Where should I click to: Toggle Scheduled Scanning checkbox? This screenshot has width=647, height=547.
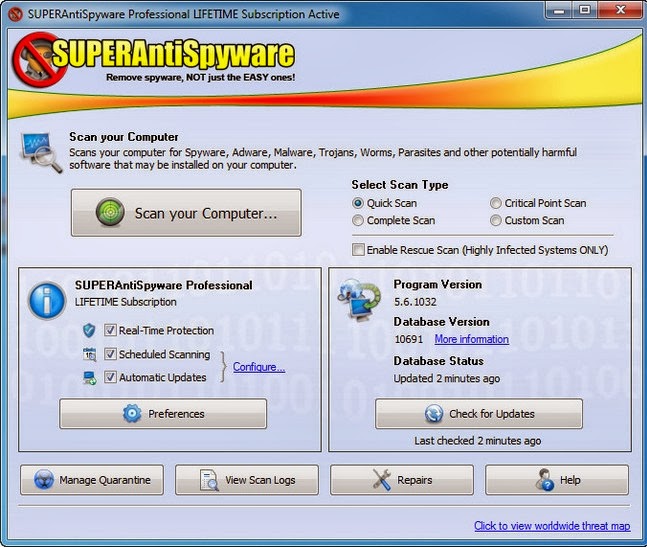click(110, 354)
